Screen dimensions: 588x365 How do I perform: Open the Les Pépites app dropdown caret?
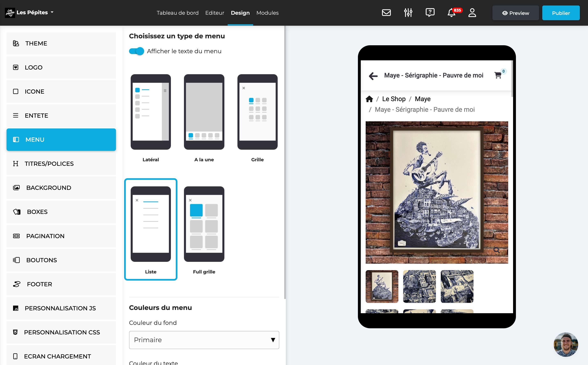(52, 12)
